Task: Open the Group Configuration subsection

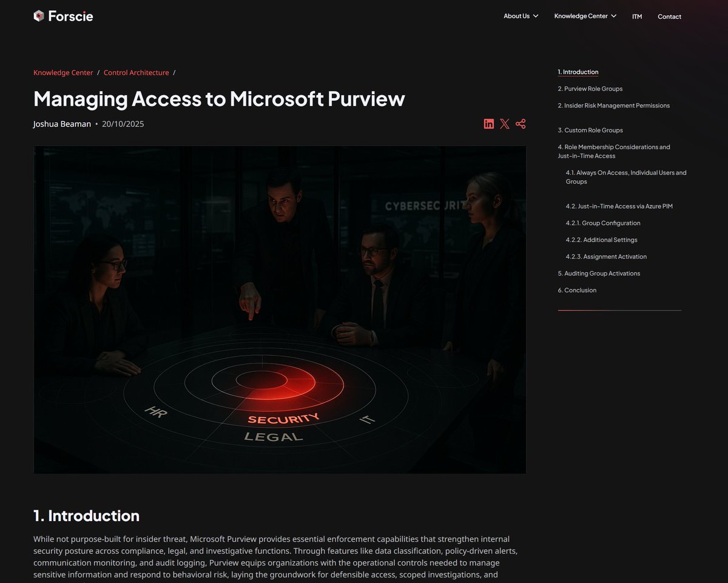Action: 602,223
